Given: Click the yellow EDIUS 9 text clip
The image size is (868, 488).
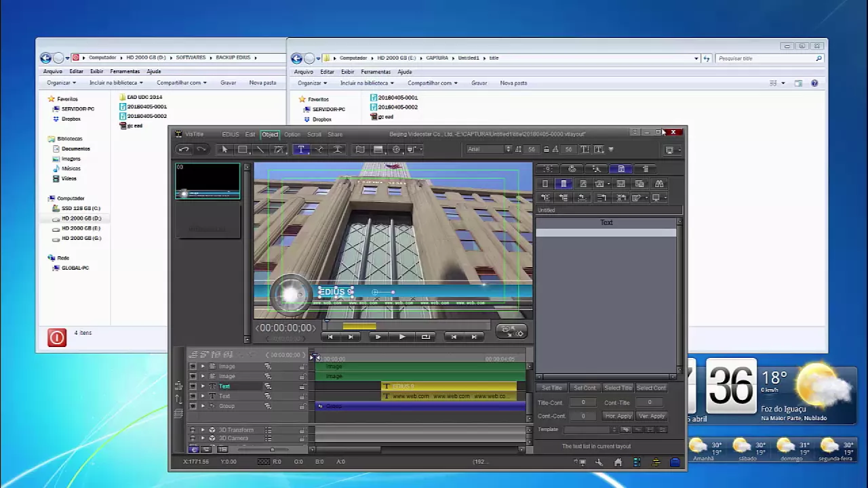Looking at the screenshot, I should [x=449, y=386].
